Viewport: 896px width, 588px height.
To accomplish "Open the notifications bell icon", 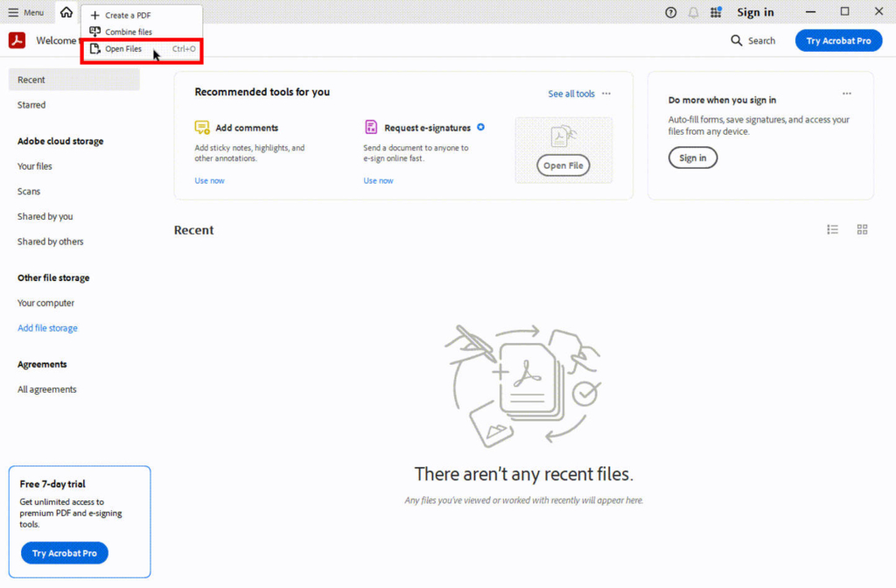I will [x=692, y=11].
